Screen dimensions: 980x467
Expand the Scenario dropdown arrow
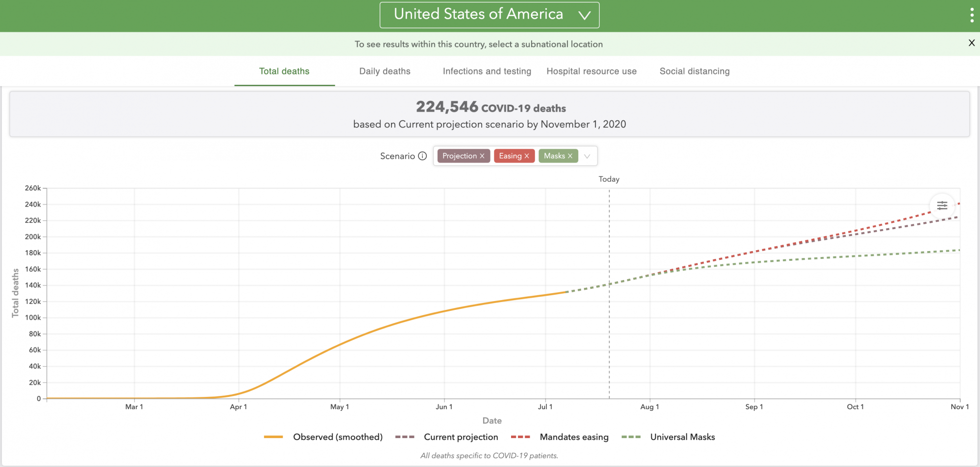point(587,156)
